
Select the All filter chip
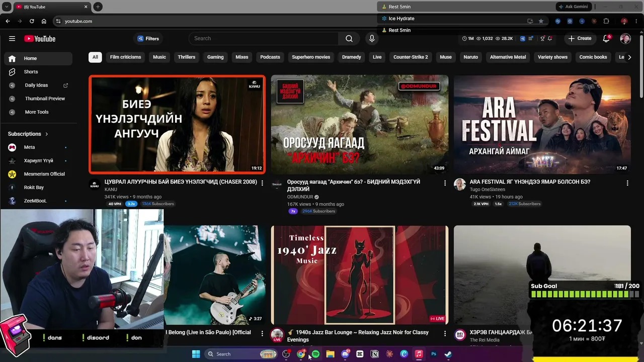point(95,57)
